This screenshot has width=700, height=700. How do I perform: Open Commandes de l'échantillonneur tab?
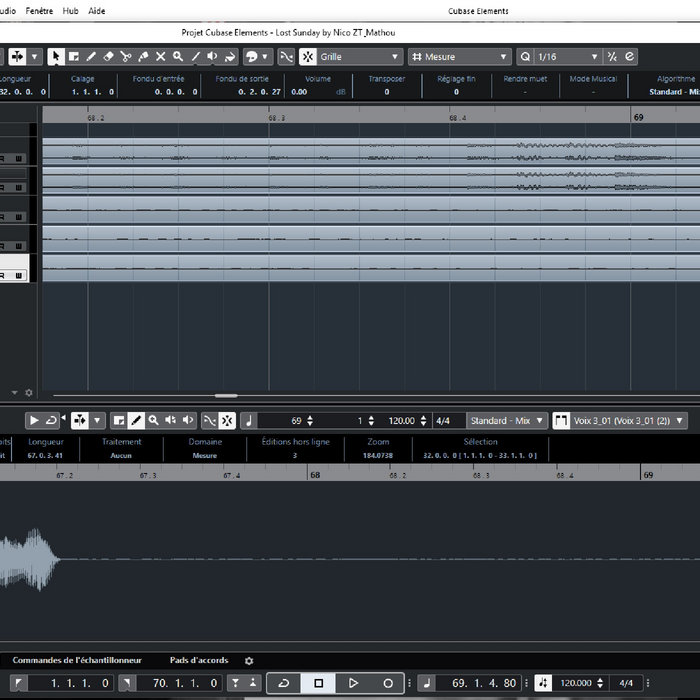[77, 660]
